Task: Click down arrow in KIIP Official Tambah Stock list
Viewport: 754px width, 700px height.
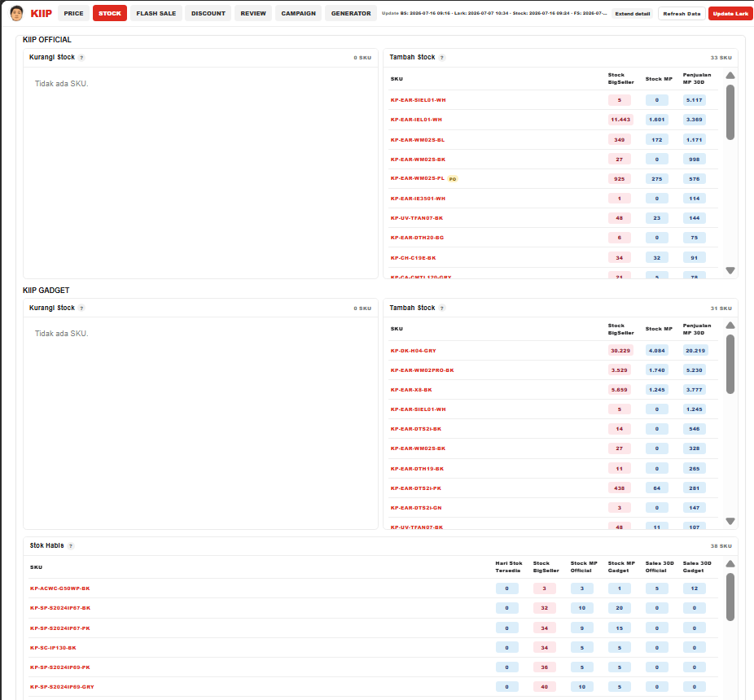Action: (x=730, y=271)
